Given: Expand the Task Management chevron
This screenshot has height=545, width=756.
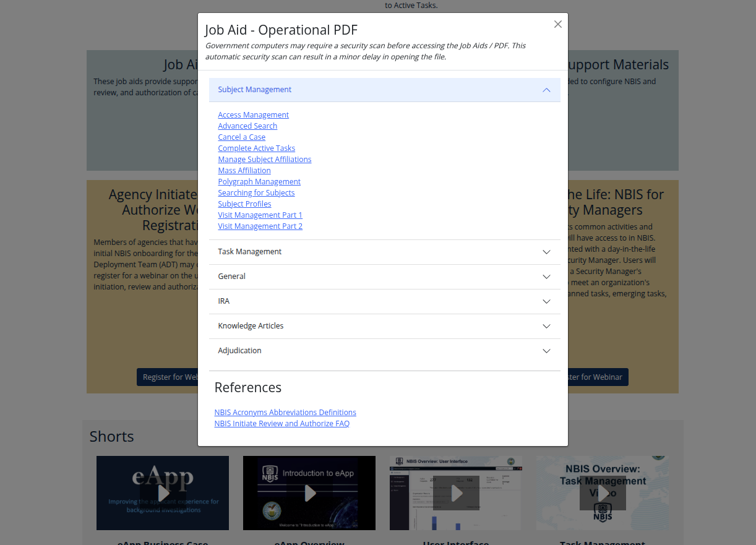Looking at the screenshot, I should tap(546, 252).
